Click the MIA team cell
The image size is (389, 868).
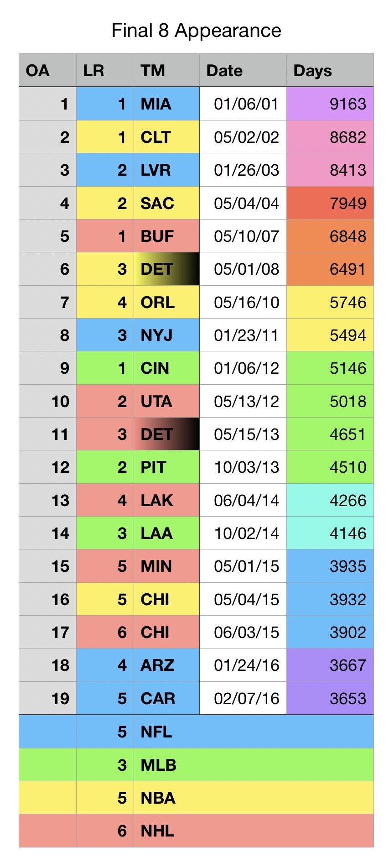(166, 104)
